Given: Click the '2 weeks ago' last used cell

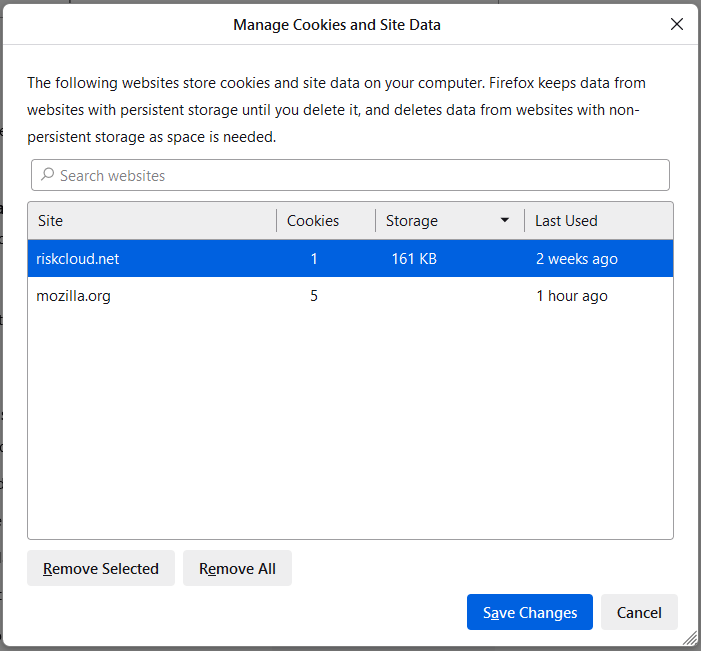Looking at the screenshot, I should pyautogui.click(x=577, y=259).
